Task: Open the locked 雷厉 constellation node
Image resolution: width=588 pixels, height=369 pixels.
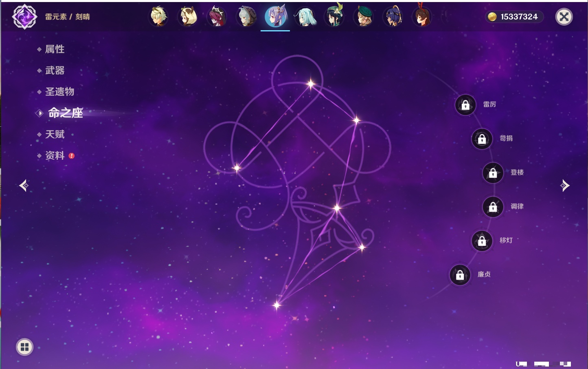Action: click(x=465, y=105)
